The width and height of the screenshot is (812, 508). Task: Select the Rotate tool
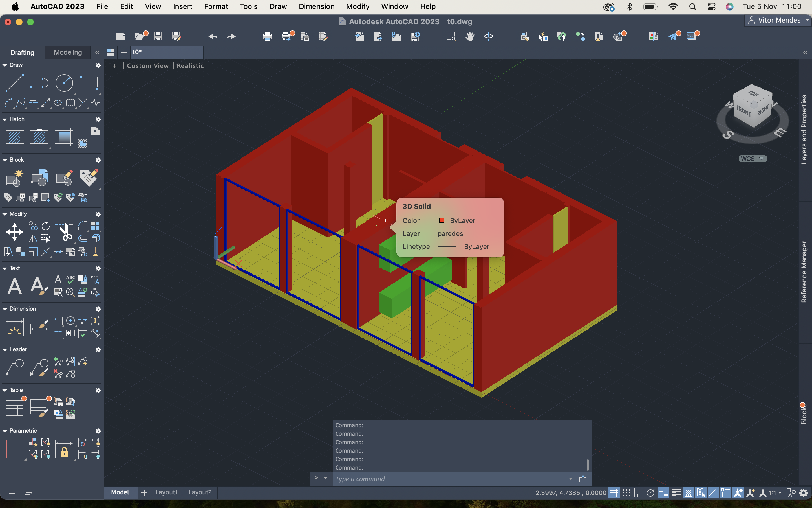point(46,226)
